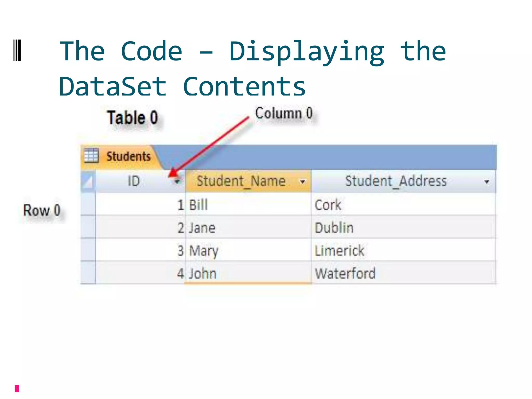Image resolution: width=532 pixels, height=399 pixels.
Task: Click the Student_Name column header
Action: click(241, 181)
